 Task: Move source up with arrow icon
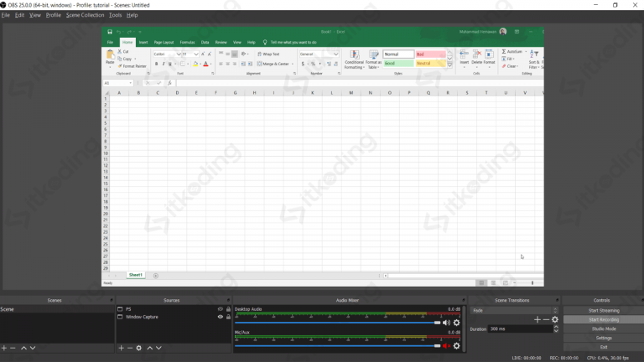(150, 348)
